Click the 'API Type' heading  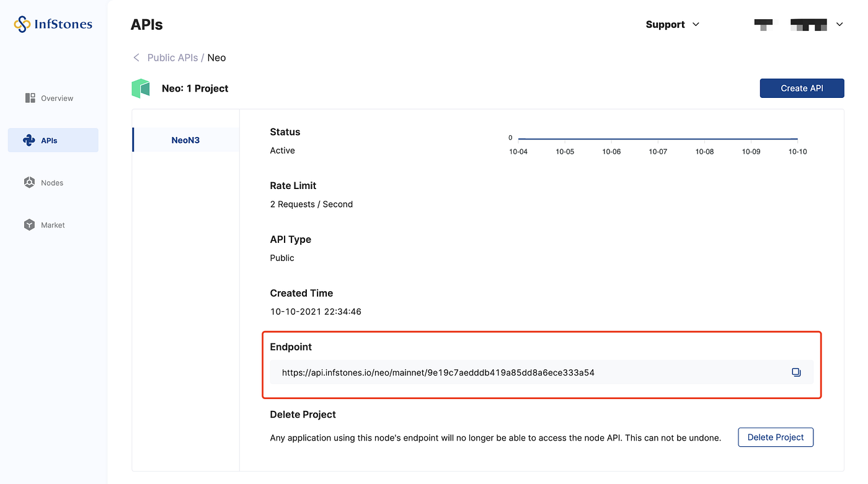pyautogui.click(x=290, y=239)
